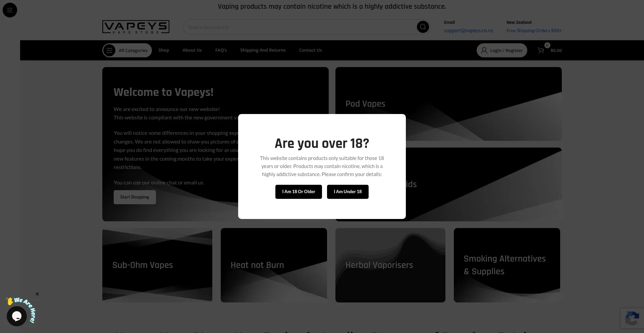Click Free Shipping Orders $60+ link
This screenshot has width=644, height=333.
click(534, 31)
